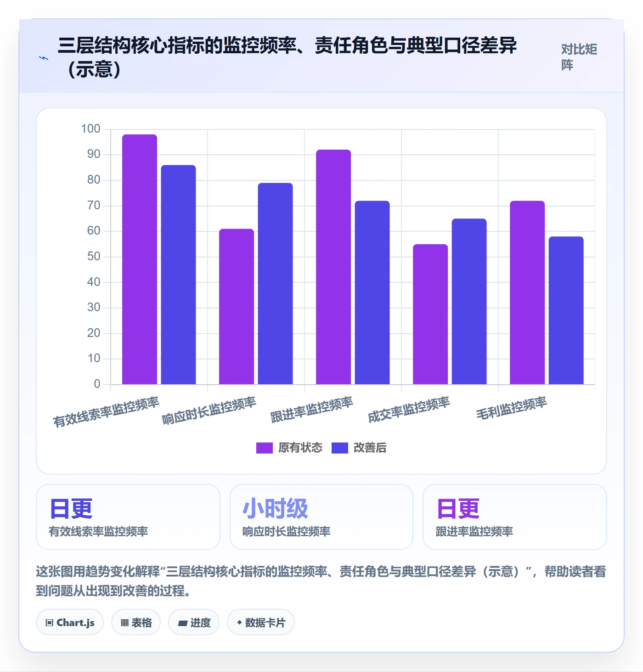Click the blue 改善后 bar for 跟进率监控频率
This screenshot has width=643, height=672.
tap(372, 292)
